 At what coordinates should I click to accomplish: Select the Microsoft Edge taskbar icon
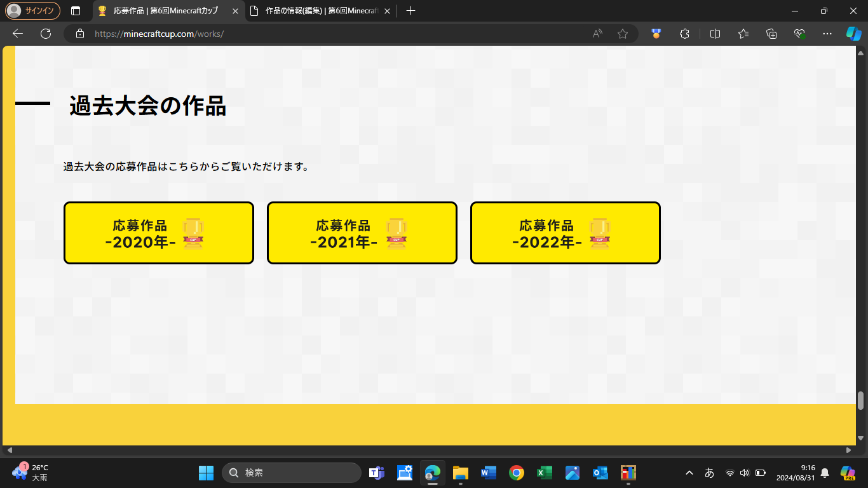(x=433, y=473)
